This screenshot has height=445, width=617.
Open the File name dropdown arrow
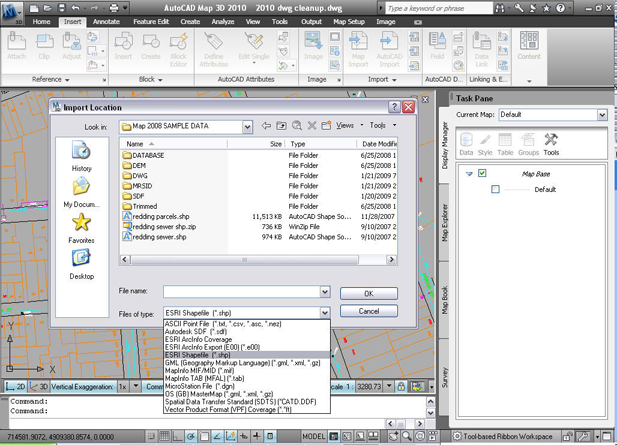[x=325, y=292]
